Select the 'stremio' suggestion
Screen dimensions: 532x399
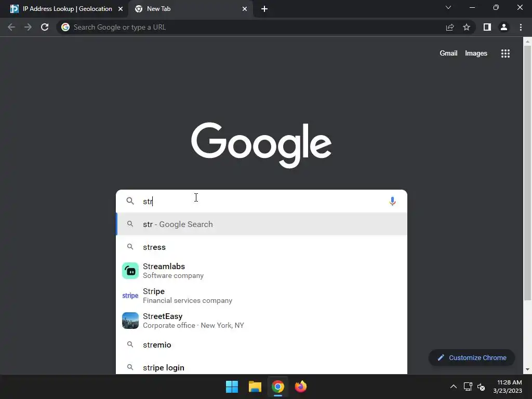point(261,345)
